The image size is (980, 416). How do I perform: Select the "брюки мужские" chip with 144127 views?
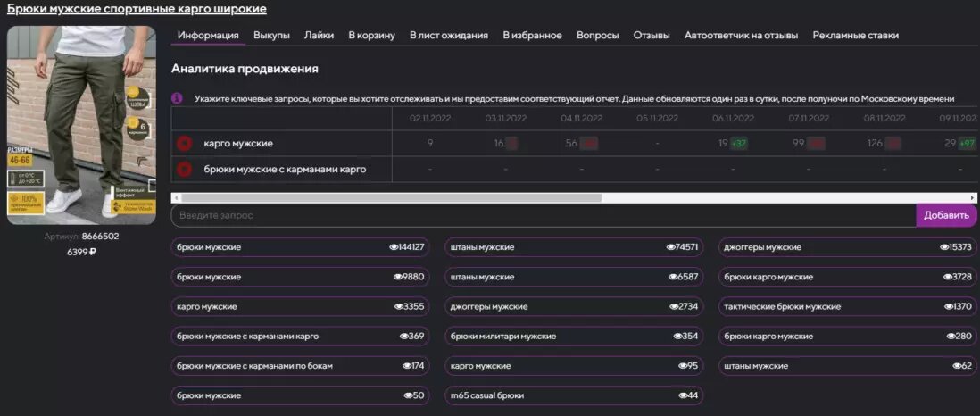pyautogui.click(x=301, y=247)
